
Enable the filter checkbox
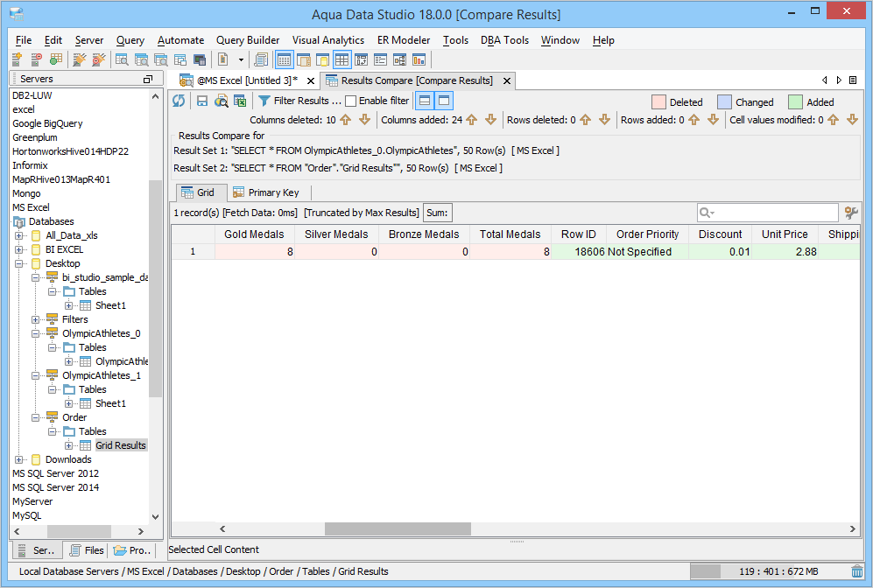tap(351, 101)
